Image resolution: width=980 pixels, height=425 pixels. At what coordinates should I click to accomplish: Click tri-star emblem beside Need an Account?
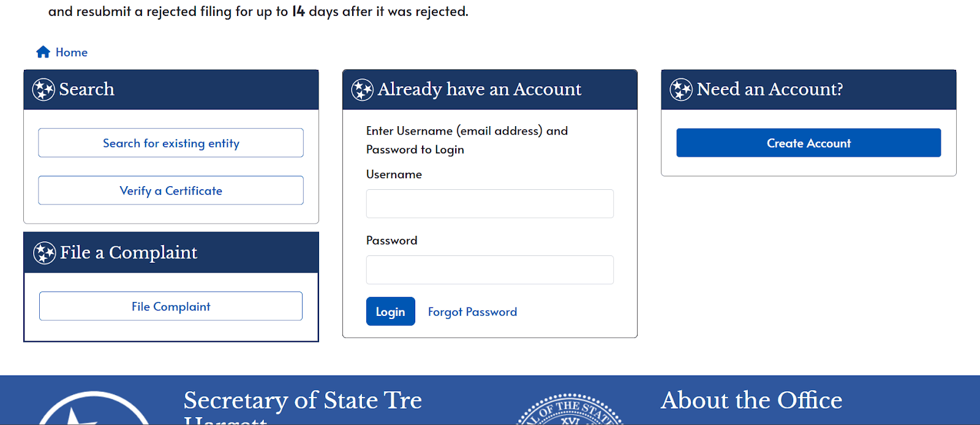681,89
